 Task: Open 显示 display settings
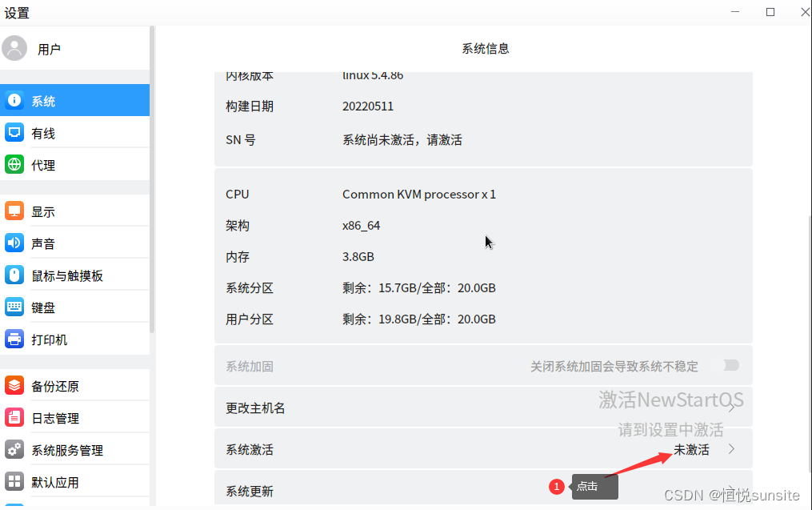[74, 211]
